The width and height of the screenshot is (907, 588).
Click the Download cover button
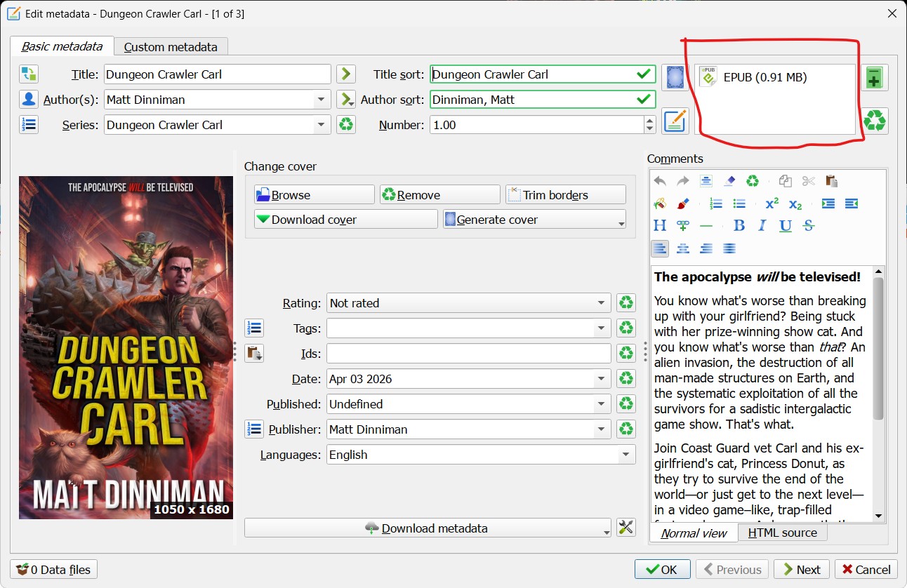tap(346, 219)
